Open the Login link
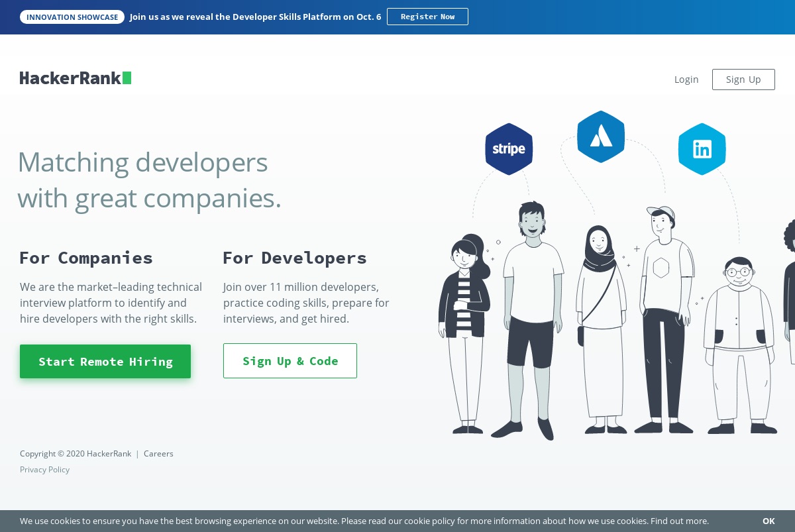 click(686, 80)
